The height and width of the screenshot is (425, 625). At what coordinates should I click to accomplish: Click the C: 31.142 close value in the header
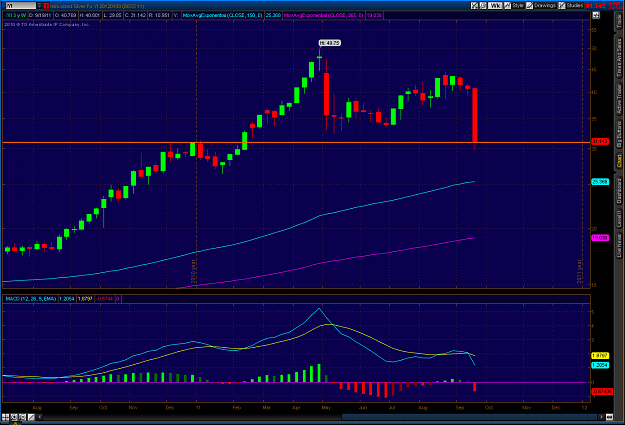click(135, 15)
